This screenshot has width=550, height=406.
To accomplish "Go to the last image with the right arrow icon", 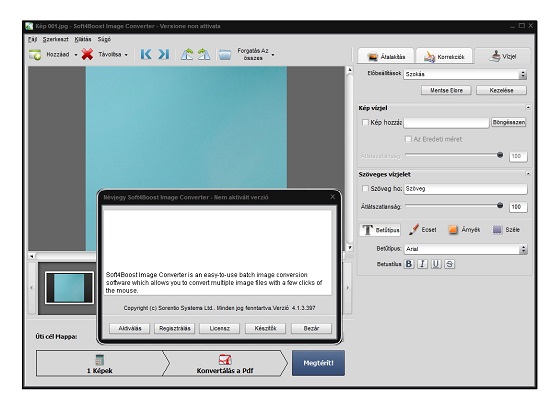I will 163,54.
